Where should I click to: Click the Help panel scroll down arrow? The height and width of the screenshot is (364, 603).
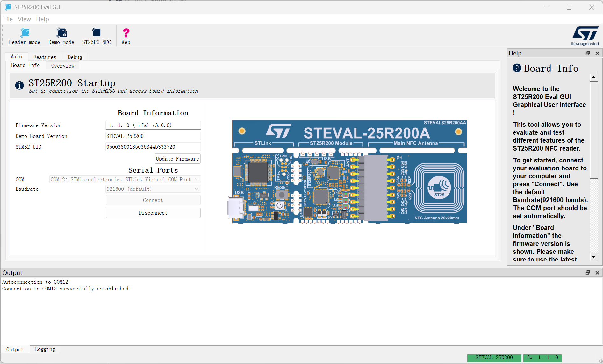[x=594, y=257]
